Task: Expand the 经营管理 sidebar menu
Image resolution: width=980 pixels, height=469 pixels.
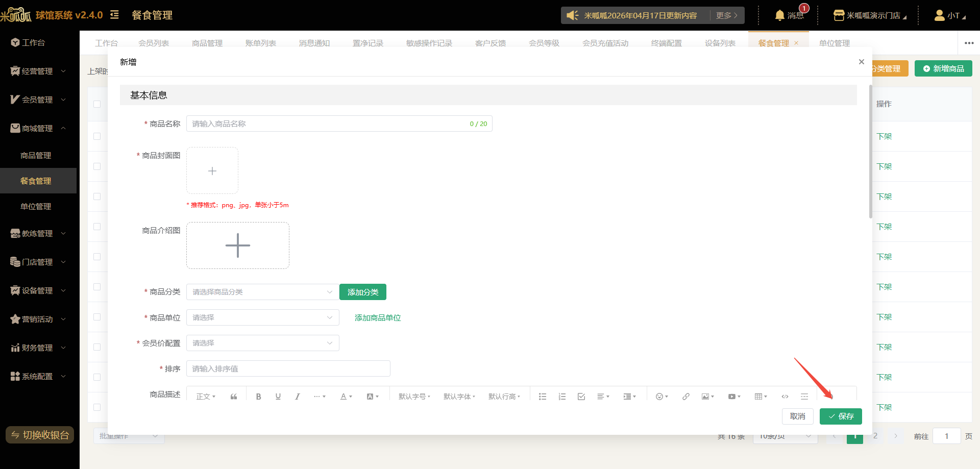Action: tap(38, 71)
